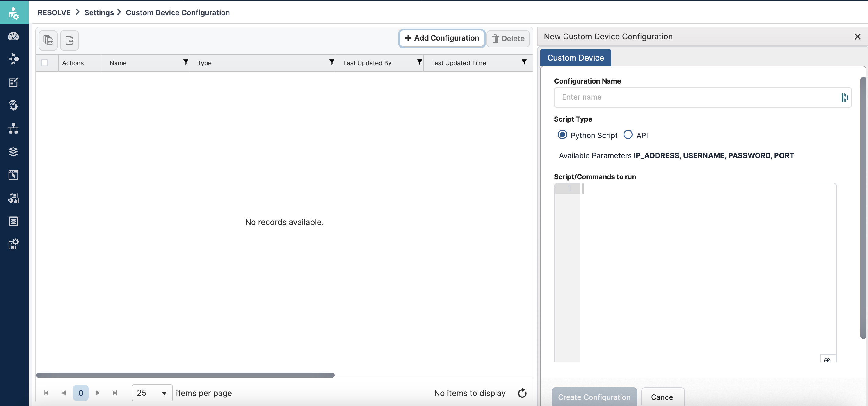This screenshot has height=406, width=868.
Task: Go to next page of grid
Action: [x=98, y=393]
